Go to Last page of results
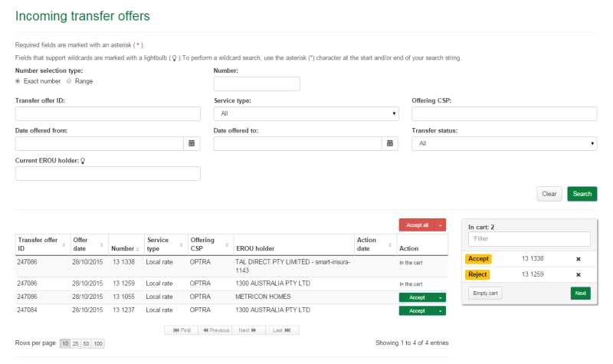This screenshot has height=364, width=613. [x=282, y=330]
